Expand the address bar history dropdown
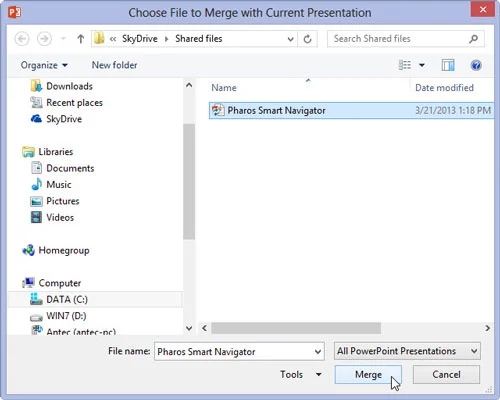This screenshot has height=400, width=500. click(290, 39)
